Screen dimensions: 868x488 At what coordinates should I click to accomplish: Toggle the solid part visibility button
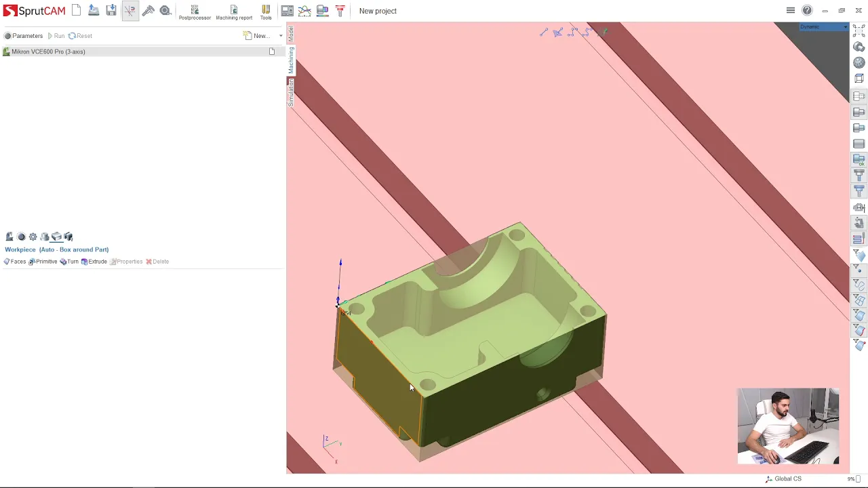click(859, 112)
